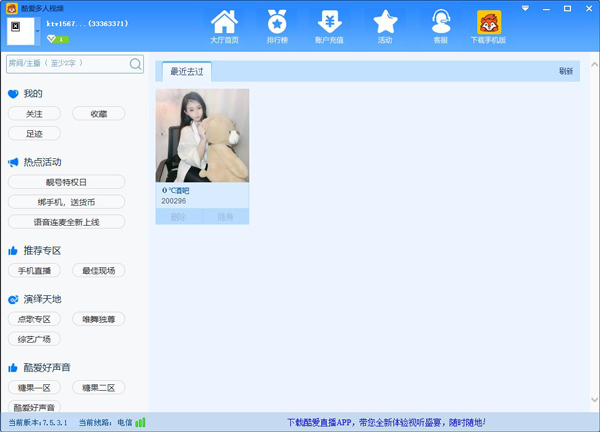The height and width of the screenshot is (432, 600).
Task: Select the 糖果一区 zone
Action: [x=34, y=388]
